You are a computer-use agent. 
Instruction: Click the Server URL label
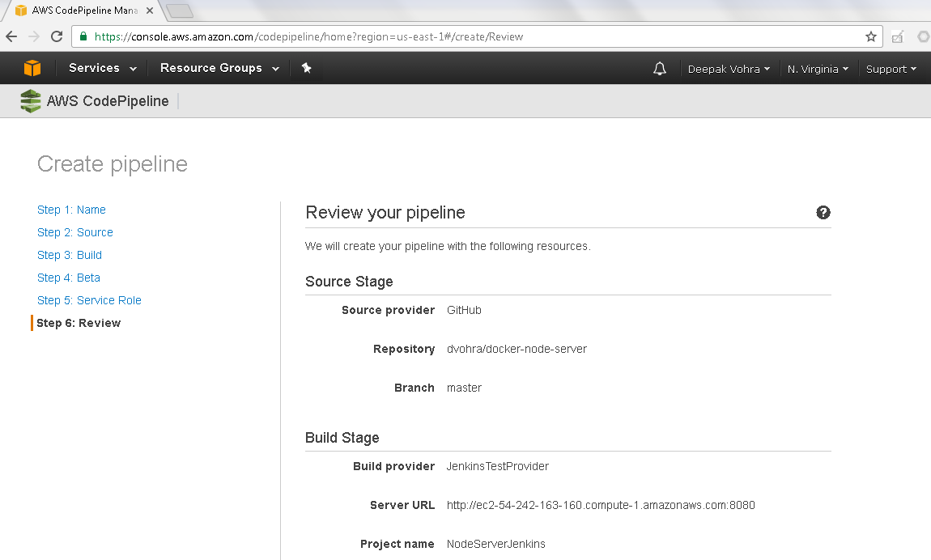tap(402, 506)
